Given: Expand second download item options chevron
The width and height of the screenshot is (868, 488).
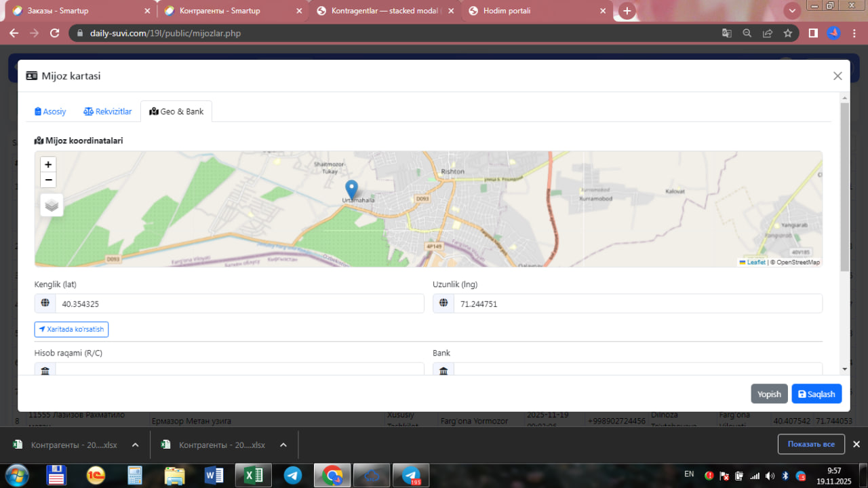Looking at the screenshot, I should click(283, 445).
